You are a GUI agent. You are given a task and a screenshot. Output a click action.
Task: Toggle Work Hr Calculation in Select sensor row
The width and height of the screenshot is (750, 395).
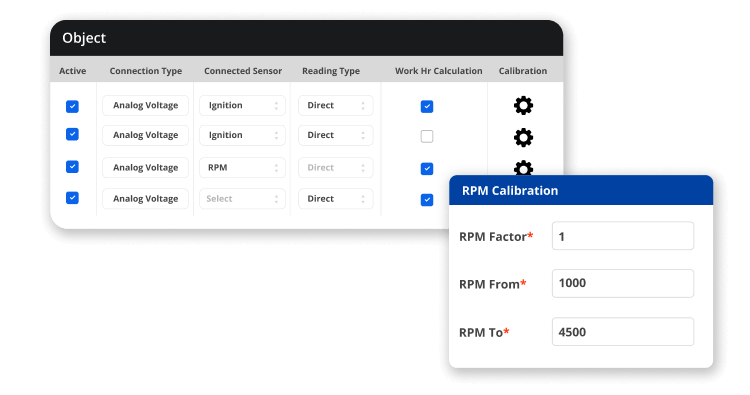click(427, 200)
